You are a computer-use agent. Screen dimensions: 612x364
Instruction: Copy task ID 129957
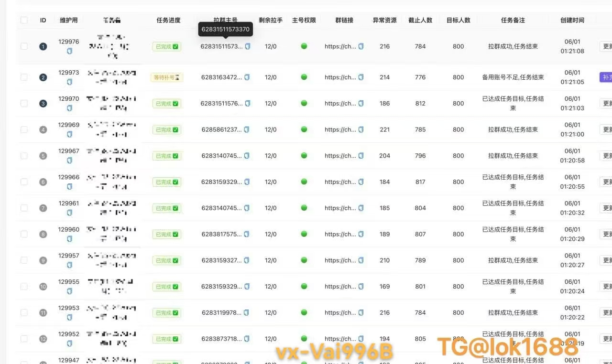click(x=69, y=265)
